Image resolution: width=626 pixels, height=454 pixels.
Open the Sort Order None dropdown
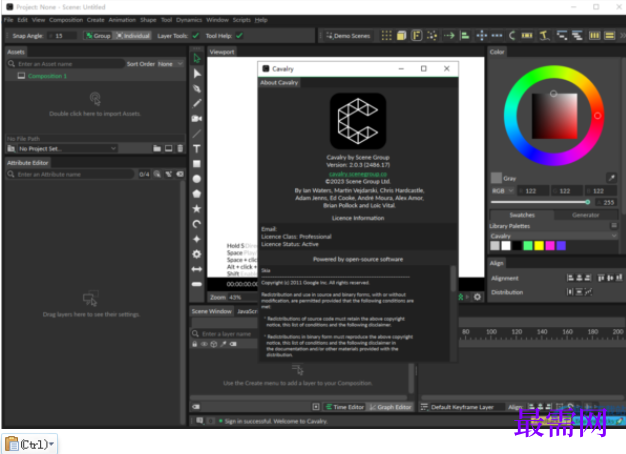coord(170,64)
